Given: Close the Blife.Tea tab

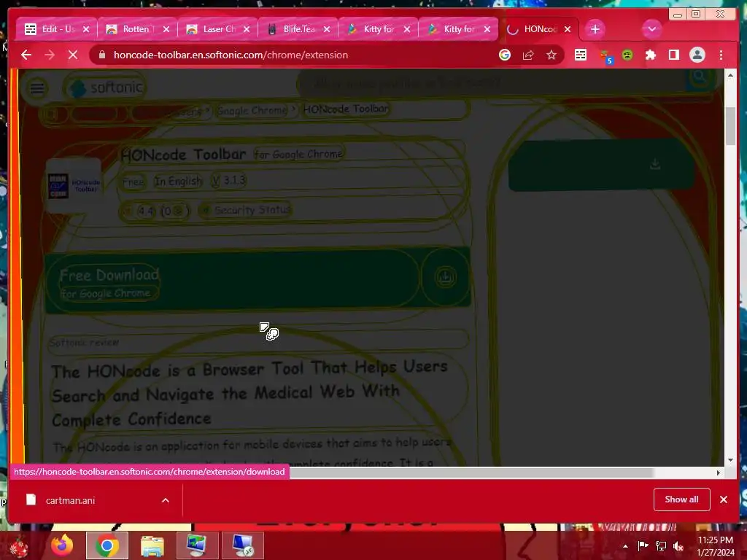Looking at the screenshot, I should click(x=327, y=29).
